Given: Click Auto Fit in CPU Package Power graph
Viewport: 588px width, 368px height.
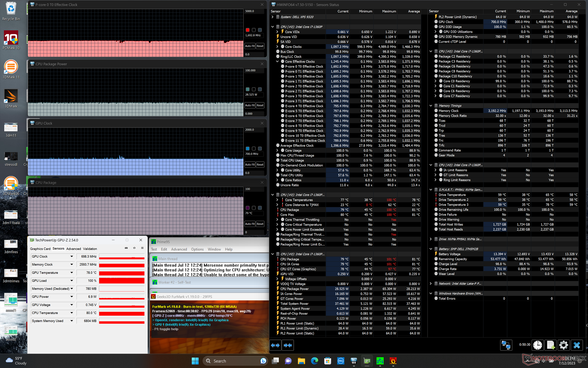Looking at the screenshot, I should click(x=250, y=105).
